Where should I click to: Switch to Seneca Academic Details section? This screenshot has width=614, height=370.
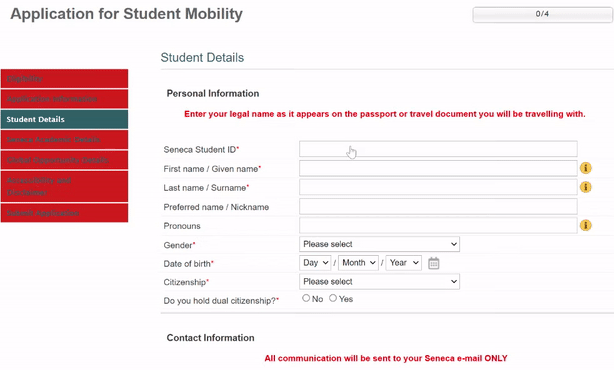point(64,140)
